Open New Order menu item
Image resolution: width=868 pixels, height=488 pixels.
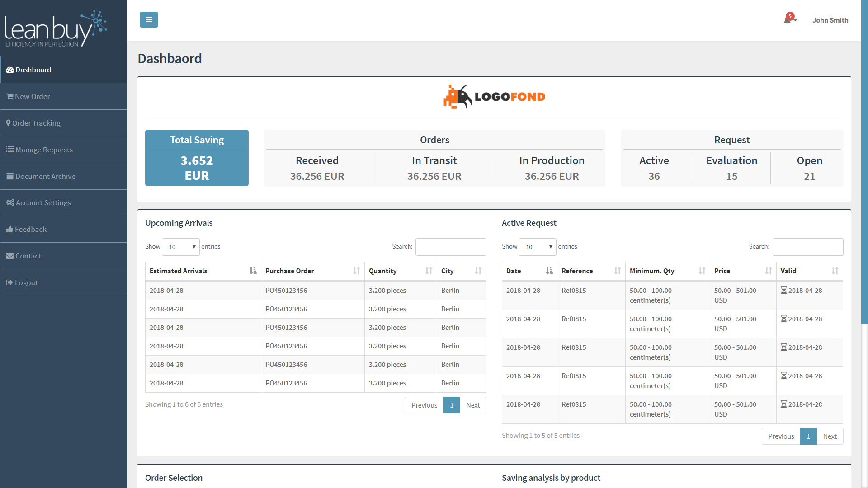click(64, 96)
